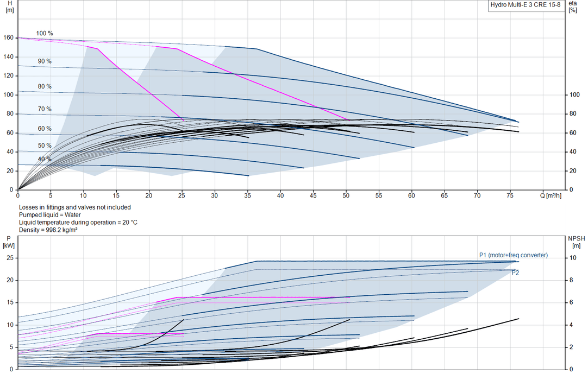Click the 'Pumped liquid = Water' note
The image size is (588, 380).
50,215
